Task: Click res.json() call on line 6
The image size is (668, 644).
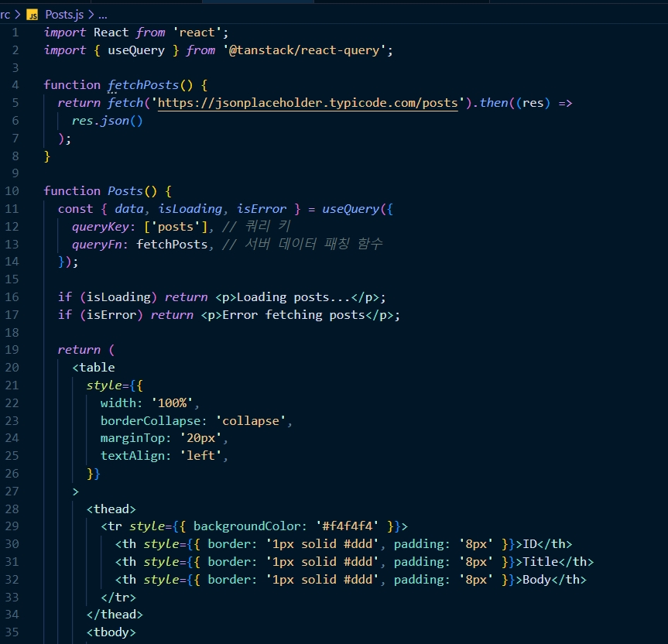Action: [x=108, y=121]
